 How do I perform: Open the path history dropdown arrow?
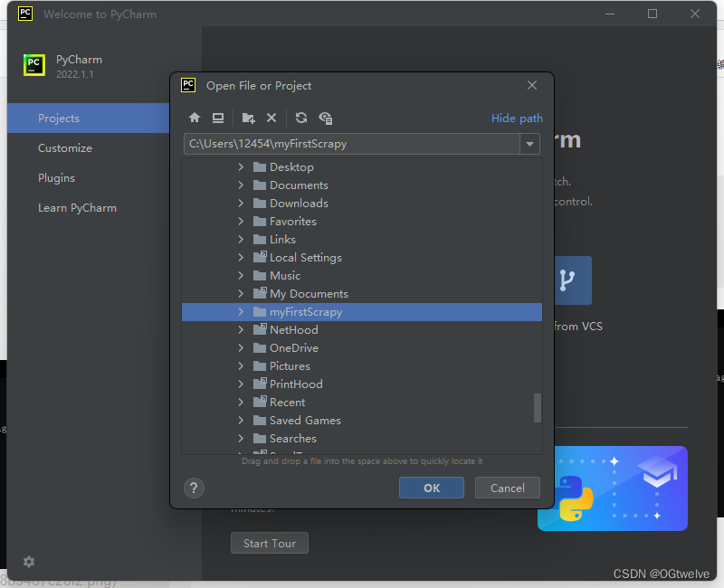tap(529, 144)
